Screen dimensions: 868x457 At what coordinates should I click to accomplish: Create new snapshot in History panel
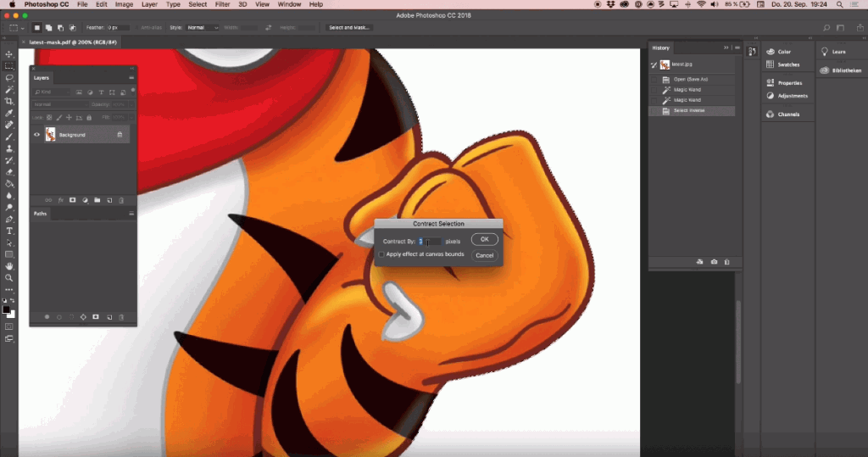pyautogui.click(x=714, y=262)
